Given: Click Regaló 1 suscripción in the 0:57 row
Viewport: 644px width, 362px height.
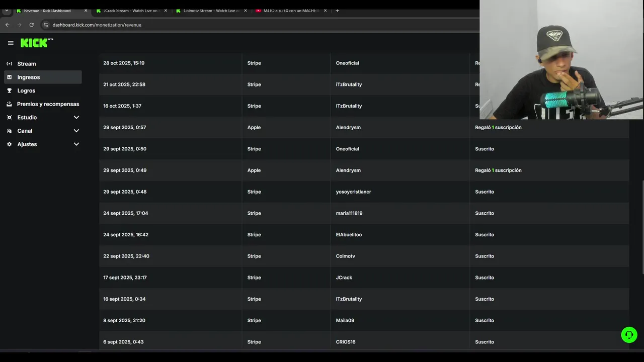Looking at the screenshot, I should pyautogui.click(x=498, y=127).
